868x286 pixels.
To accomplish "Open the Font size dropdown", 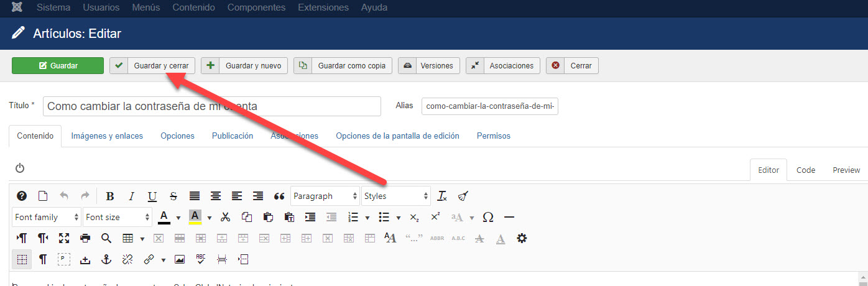I will tap(118, 217).
